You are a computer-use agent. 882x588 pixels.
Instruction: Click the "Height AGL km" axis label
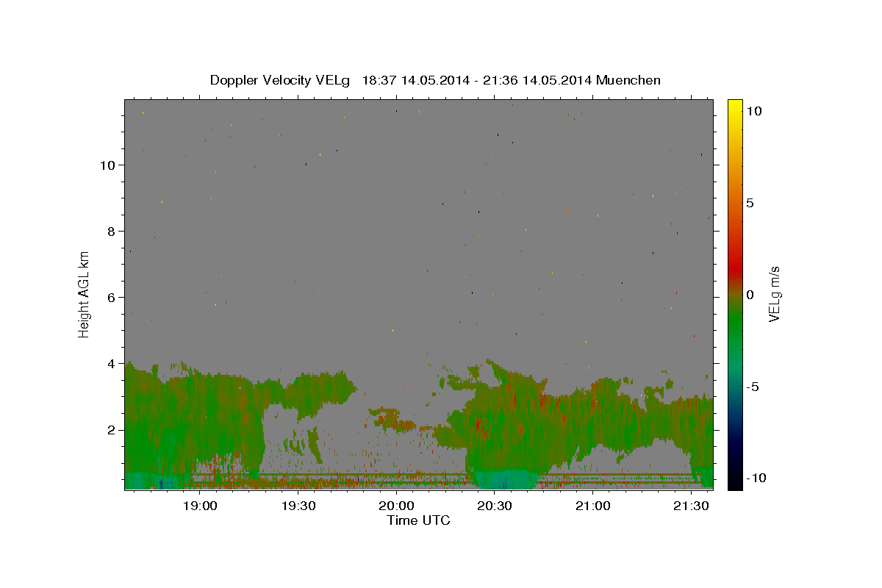click(85, 295)
